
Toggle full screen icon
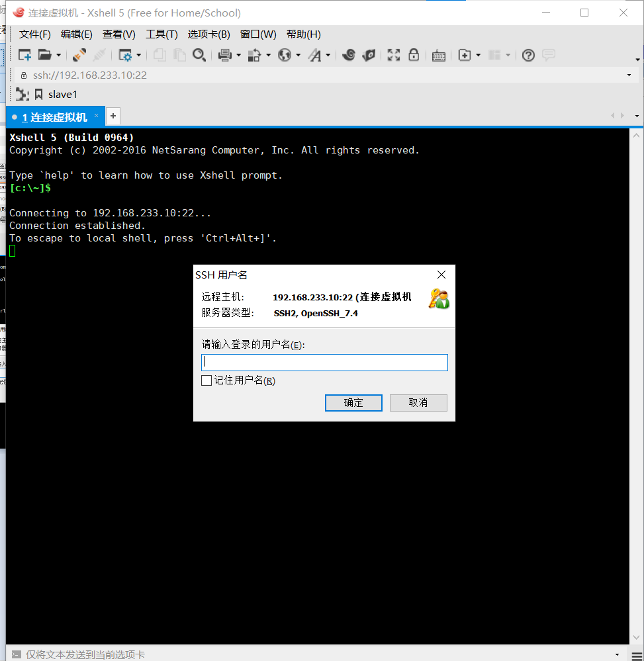[x=394, y=55]
